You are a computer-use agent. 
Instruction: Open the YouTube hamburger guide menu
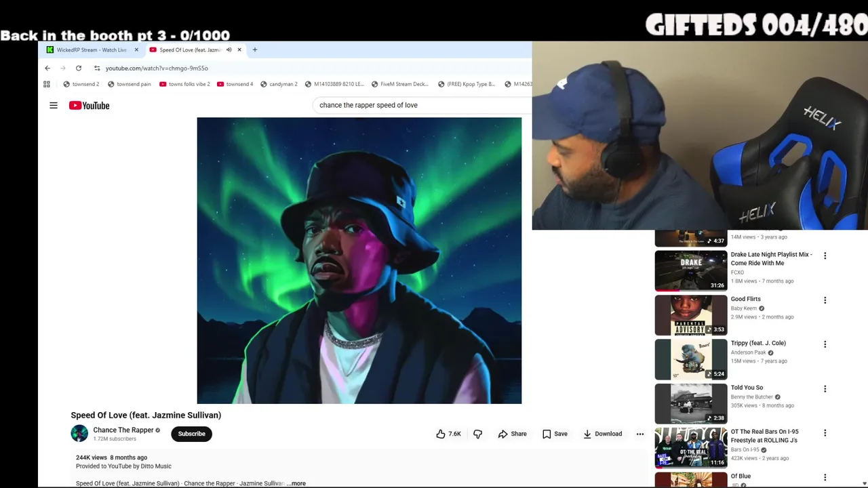tap(54, 105)
